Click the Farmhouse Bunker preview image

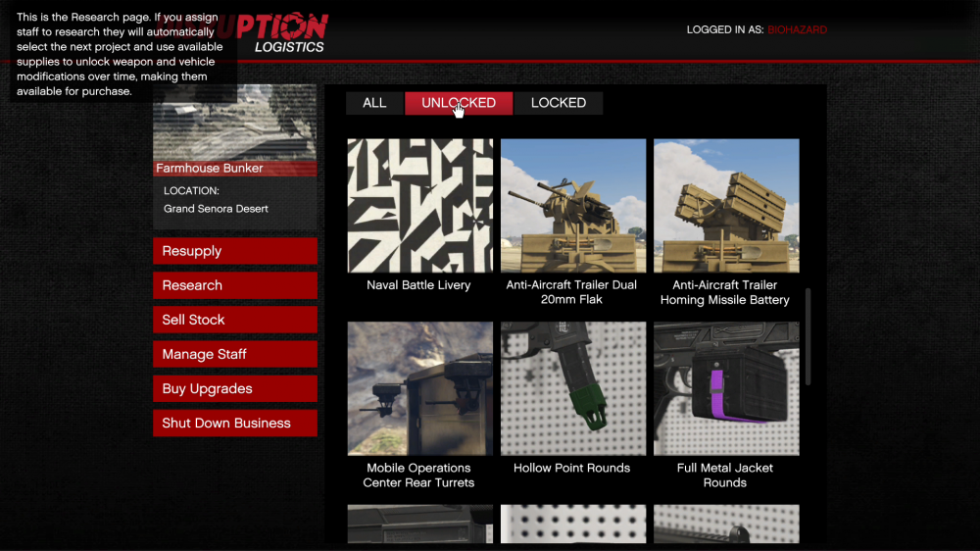235,123
